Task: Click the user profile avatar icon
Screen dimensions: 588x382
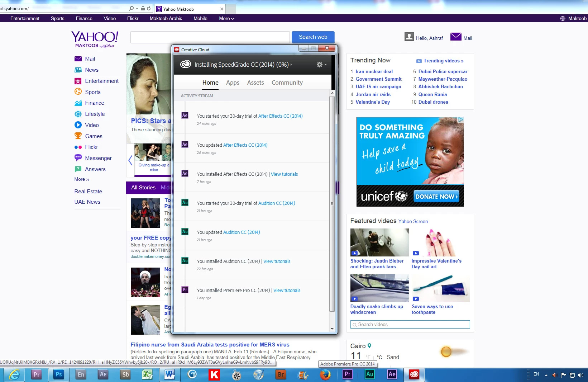Action: (409, 37)
